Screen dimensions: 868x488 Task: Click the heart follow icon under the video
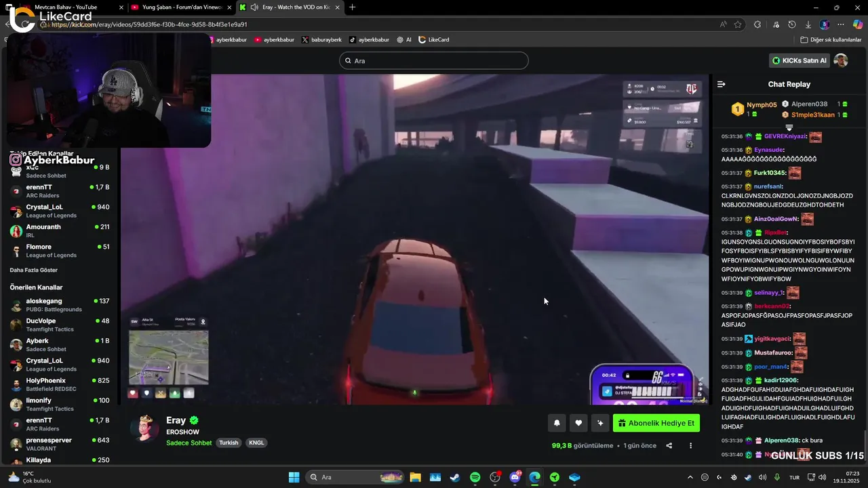pos(578,423)
